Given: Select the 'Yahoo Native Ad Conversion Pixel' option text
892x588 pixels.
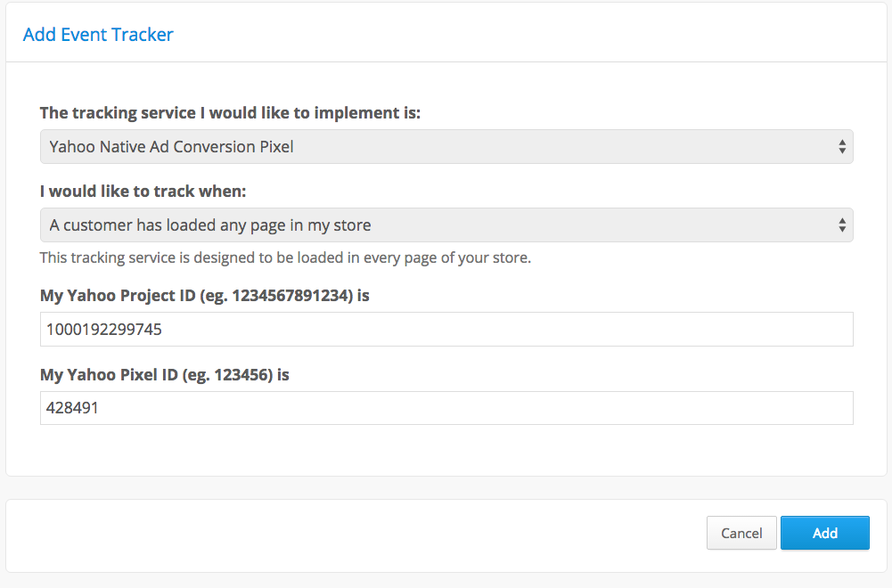Looking at the screenshot, I should (x=171, y=147).
